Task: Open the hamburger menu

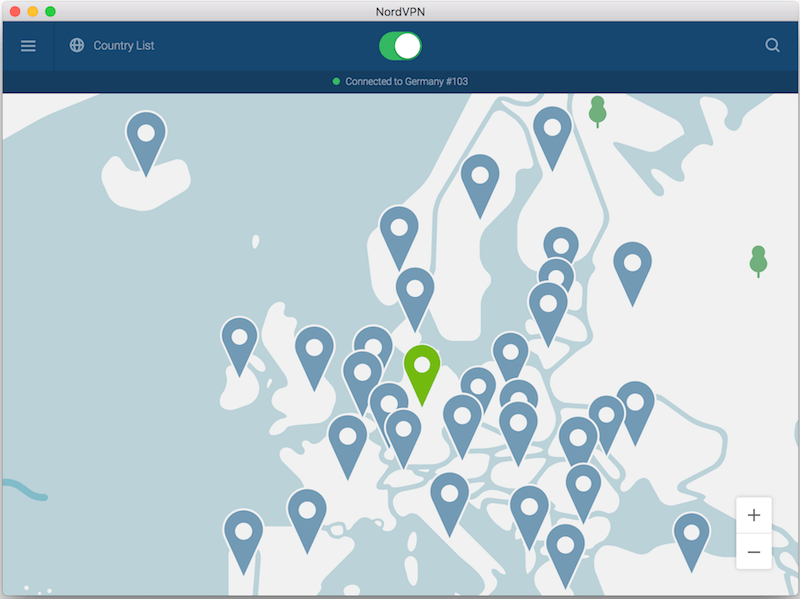Action: point(28,46)
